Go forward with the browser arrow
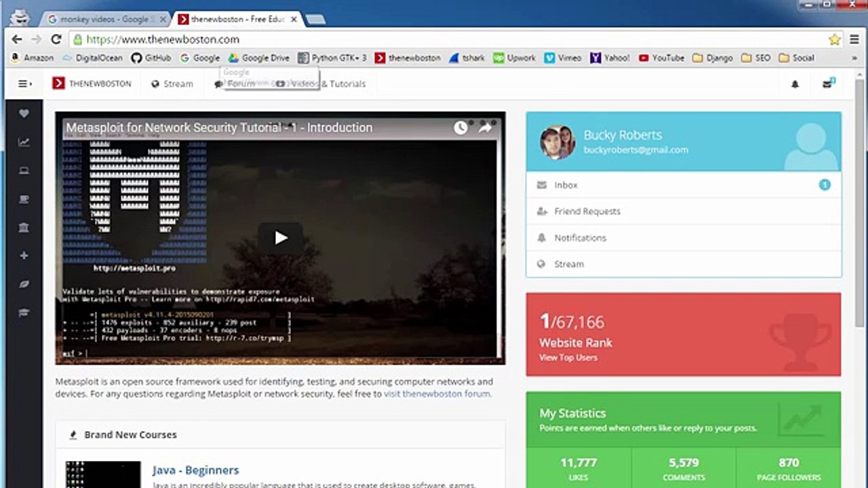This screenshot has height=488, width=868. (37, 39)
